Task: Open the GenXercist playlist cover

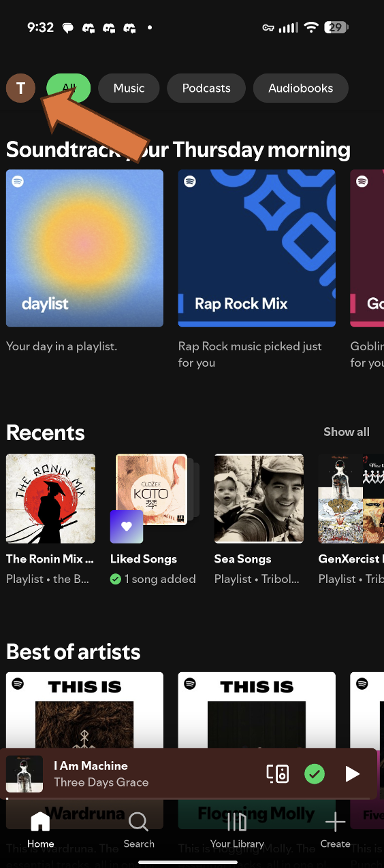Action: (351, 499)
